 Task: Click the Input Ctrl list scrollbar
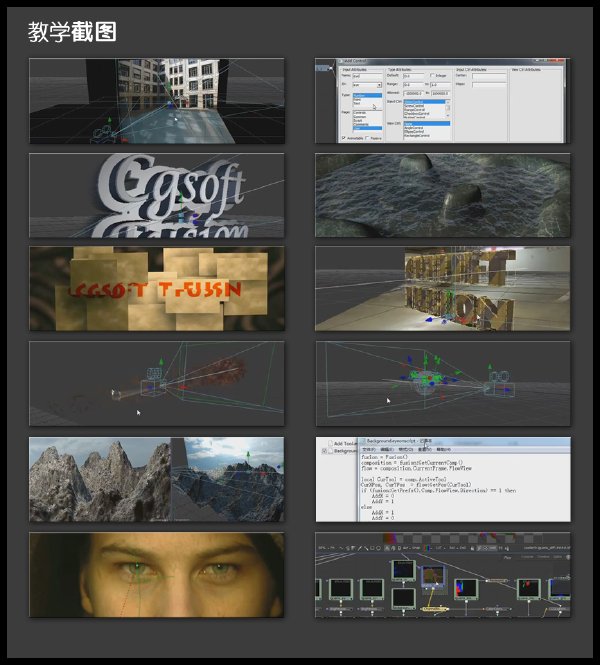448,109
